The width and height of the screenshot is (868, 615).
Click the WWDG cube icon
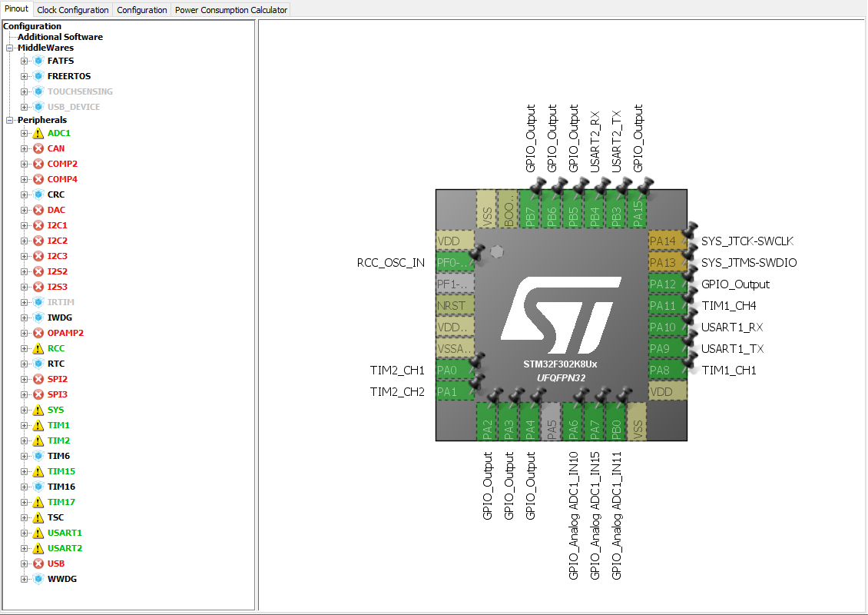38,579
